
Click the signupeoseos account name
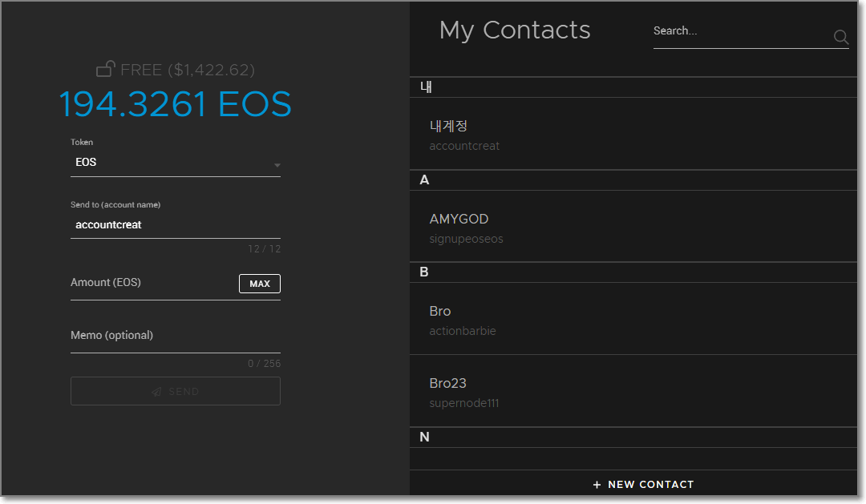[x=466, y=239]
